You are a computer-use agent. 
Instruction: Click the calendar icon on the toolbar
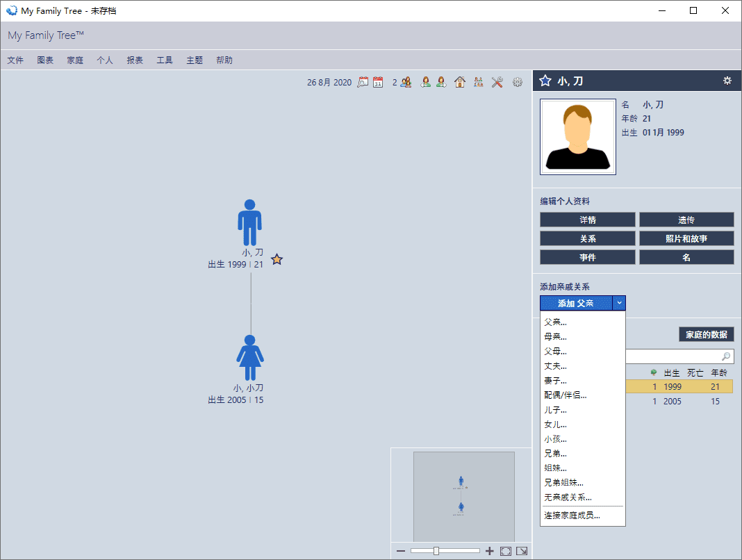378,82
